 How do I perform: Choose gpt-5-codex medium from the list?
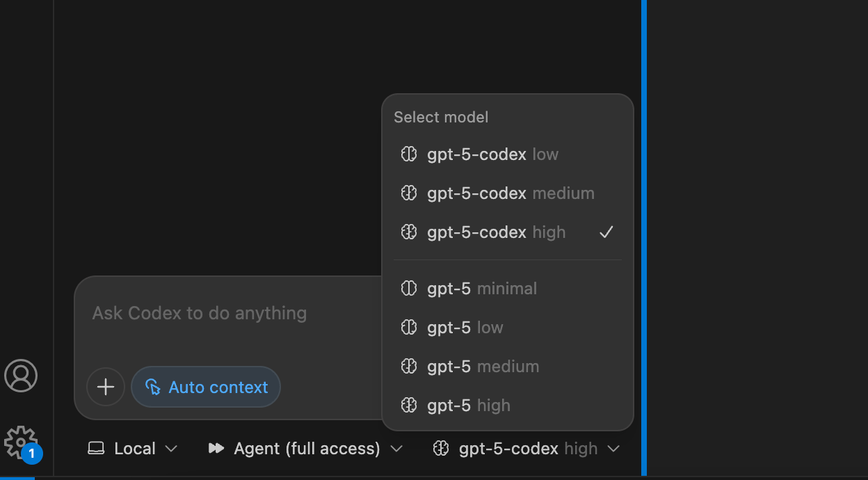point(511,193)
